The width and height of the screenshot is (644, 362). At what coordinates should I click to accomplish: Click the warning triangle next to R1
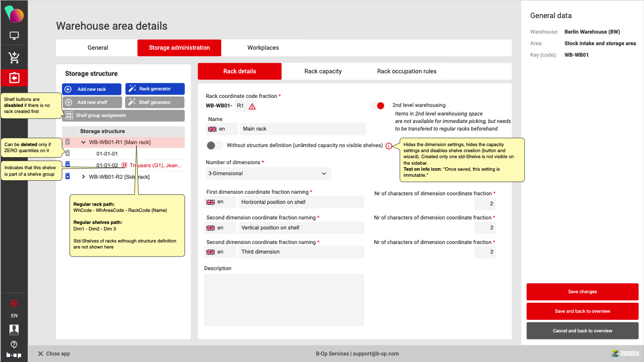point(252,106)
